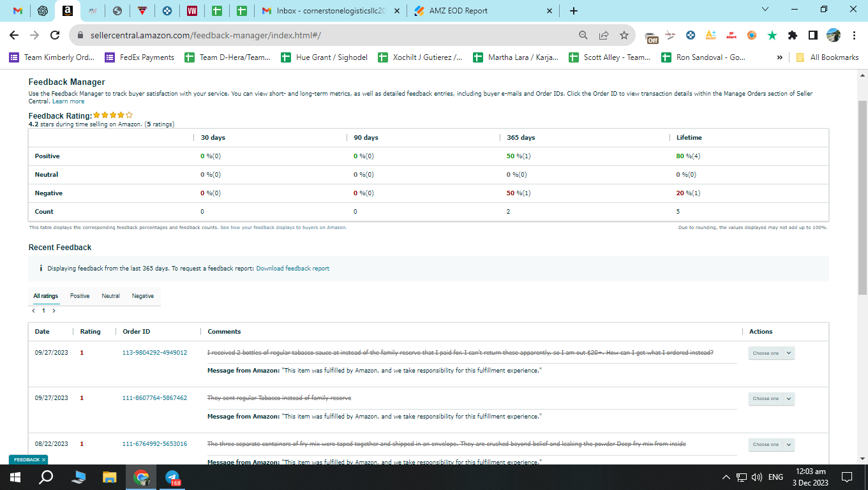Open the Team Kimberly Ord... bookmark

[52, 57]
